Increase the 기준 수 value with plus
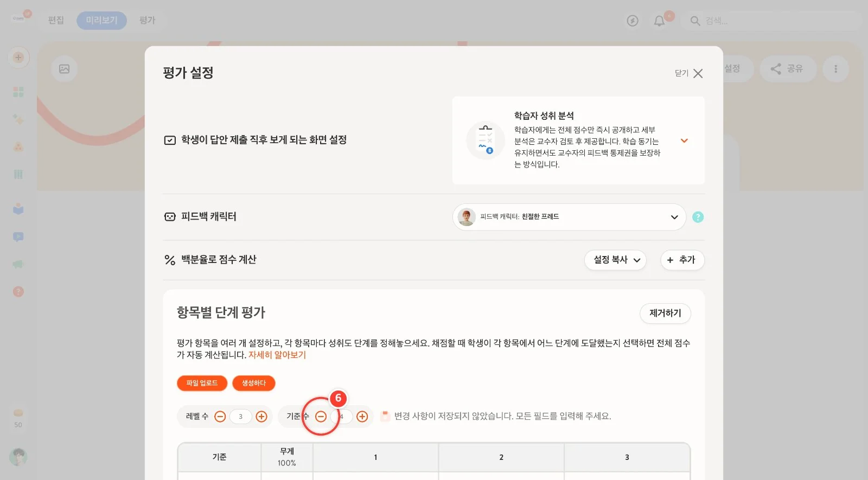Viewport: 868px width, 480px height. [362, 417]
